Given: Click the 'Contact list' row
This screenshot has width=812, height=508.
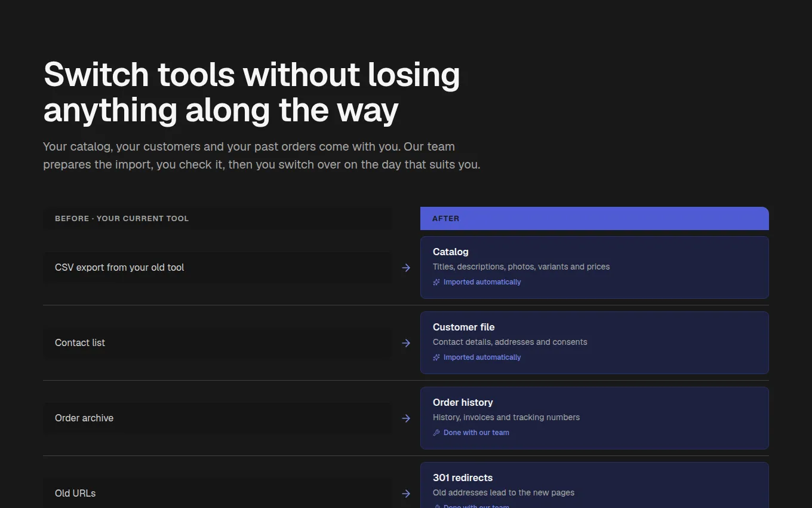Looking at the screenshot, I should click(217, 343).
